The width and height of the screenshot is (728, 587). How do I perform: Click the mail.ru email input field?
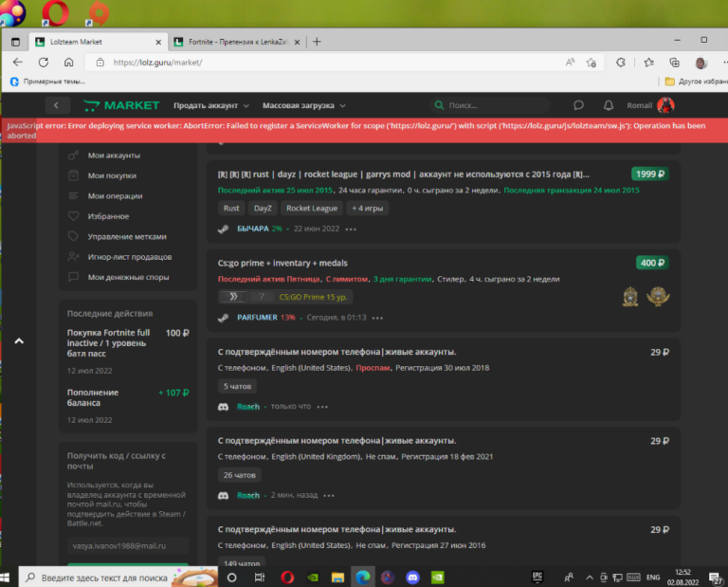(x=127, y=545)
